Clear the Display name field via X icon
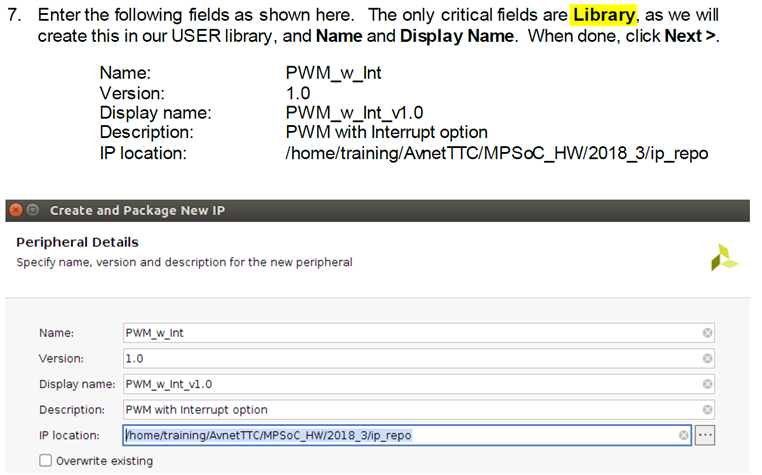This screenshot has width=762, height=475. [x=707, y=384]
